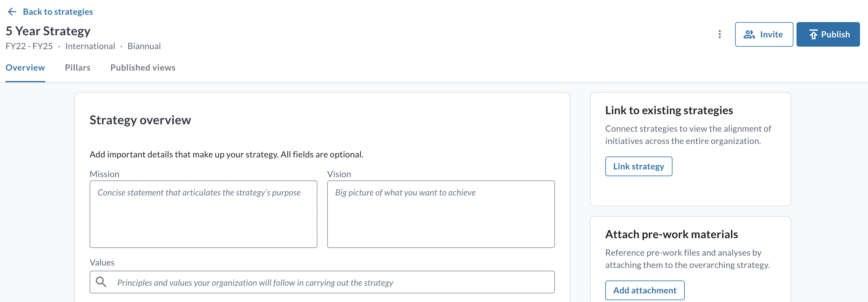
Task: Publish the 5 Year Strategy
Action: 828,34
